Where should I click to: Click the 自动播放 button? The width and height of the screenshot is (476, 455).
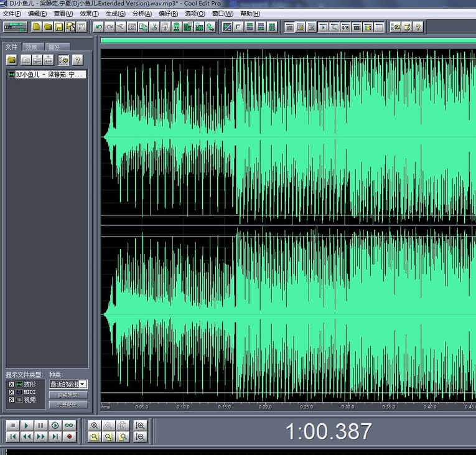click(x=68, y=395)
